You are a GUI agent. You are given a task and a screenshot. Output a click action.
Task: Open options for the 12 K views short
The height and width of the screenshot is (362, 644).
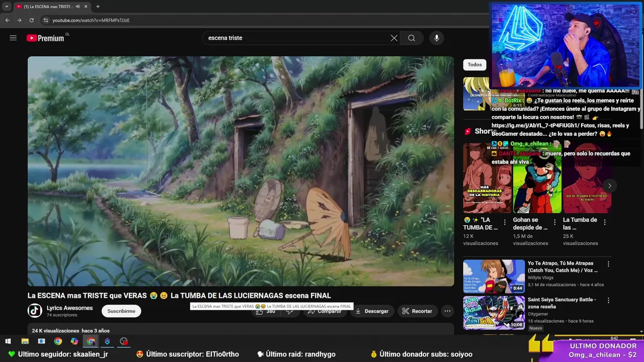tap(505, 222)
